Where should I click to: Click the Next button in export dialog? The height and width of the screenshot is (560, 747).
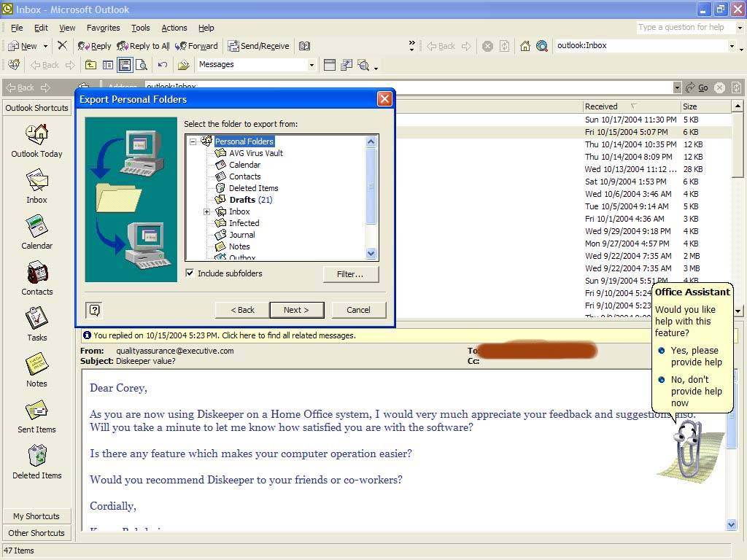point(296,310)
